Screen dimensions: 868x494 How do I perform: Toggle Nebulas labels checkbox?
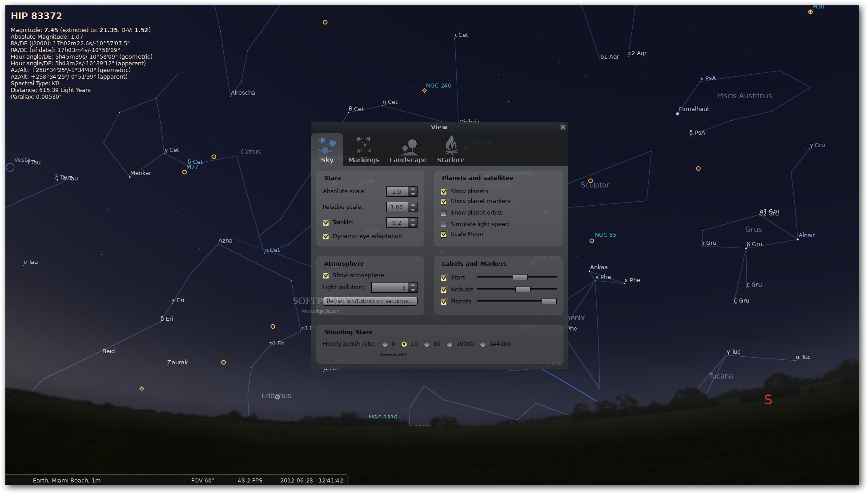[444, 290]
